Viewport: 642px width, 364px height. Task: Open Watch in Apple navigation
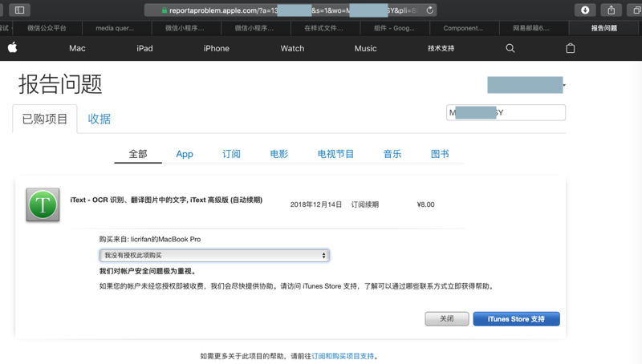pos(292,48)
